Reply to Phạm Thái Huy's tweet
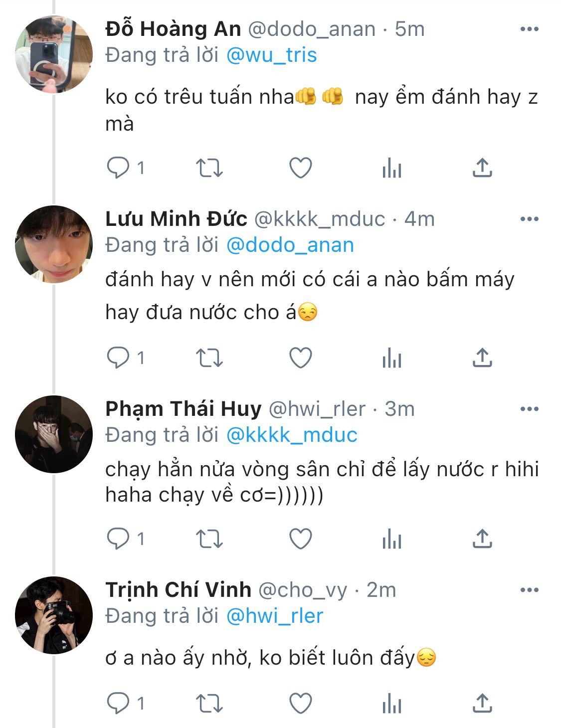 (x=118, y=539)
